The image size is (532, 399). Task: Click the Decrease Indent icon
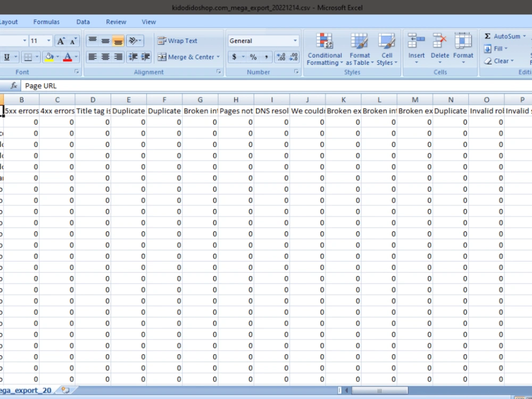coord(133,57)
